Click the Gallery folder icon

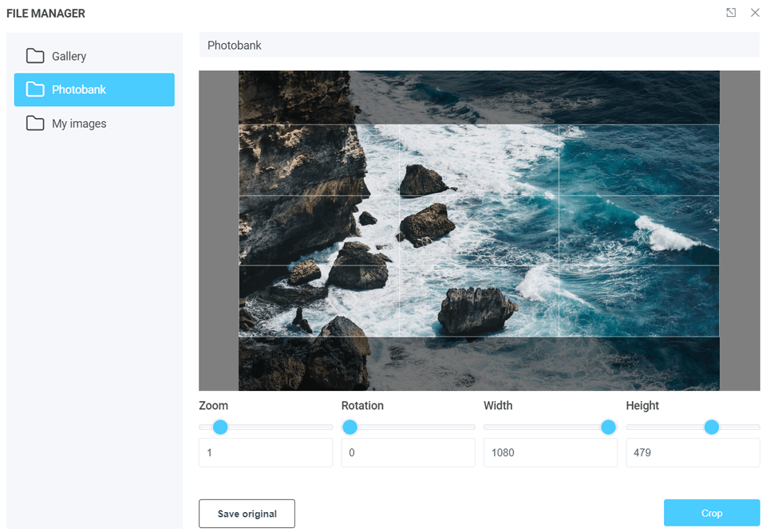click(x=35, y=56)
